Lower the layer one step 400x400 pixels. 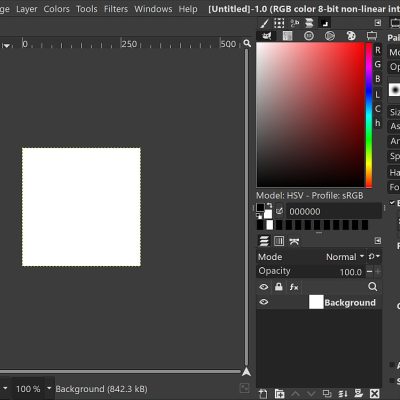310,394
